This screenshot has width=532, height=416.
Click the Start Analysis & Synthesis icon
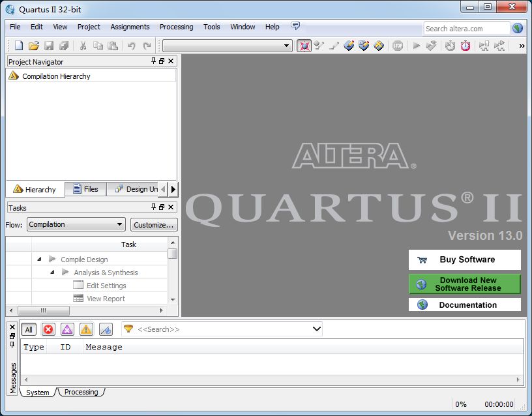point(431,46)
